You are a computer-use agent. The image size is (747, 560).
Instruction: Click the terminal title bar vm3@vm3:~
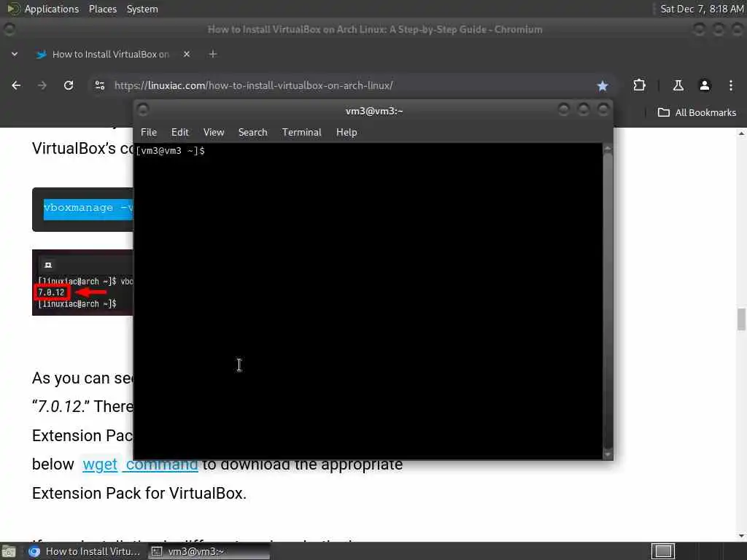pyautogui.click(x=374, y=111)
